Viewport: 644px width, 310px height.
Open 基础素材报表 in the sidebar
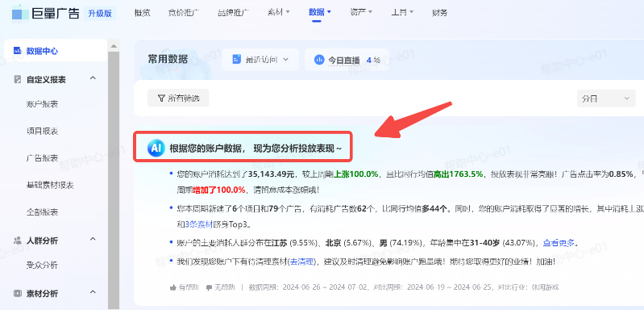pyautogui.click(x=50, y=185)
